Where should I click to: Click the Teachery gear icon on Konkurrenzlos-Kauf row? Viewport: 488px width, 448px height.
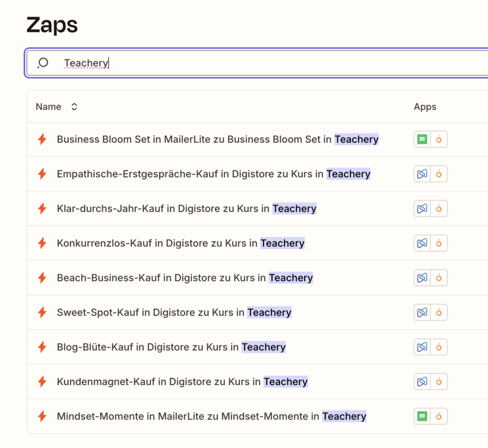coord(439,243)
